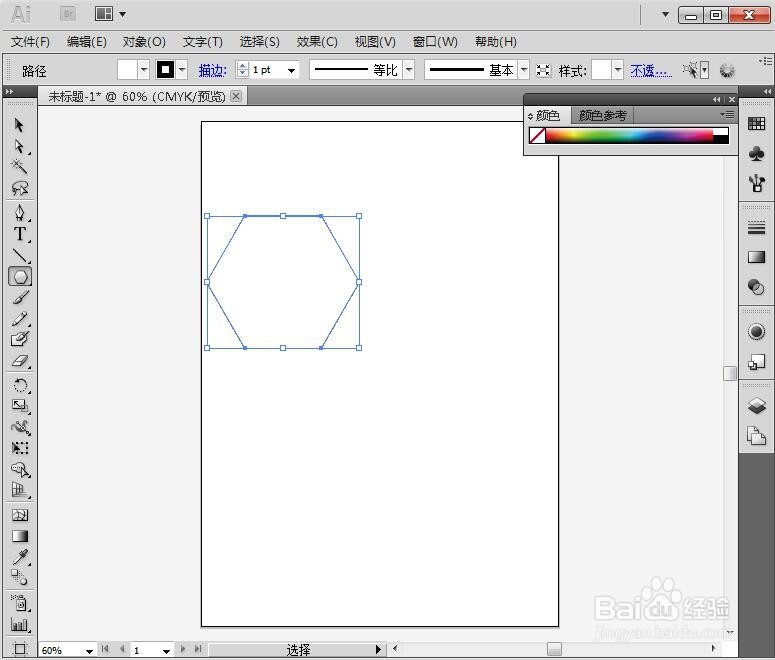This screenshot has height=660, width=775.
Task: Select the Blend tool
Action: click(20, 577)
